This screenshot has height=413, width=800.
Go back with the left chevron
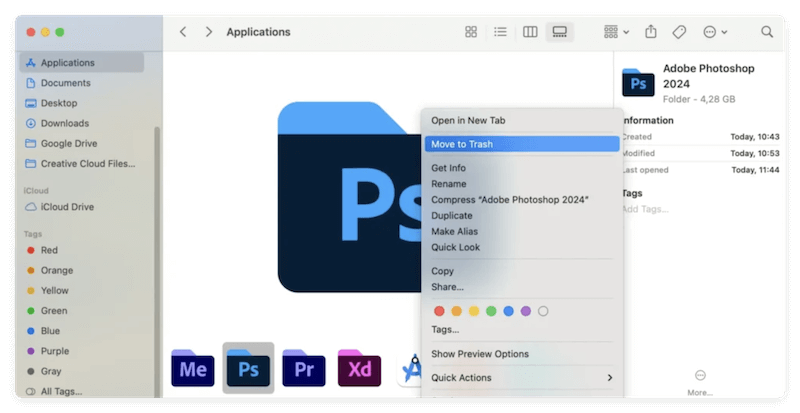(183, 32)
